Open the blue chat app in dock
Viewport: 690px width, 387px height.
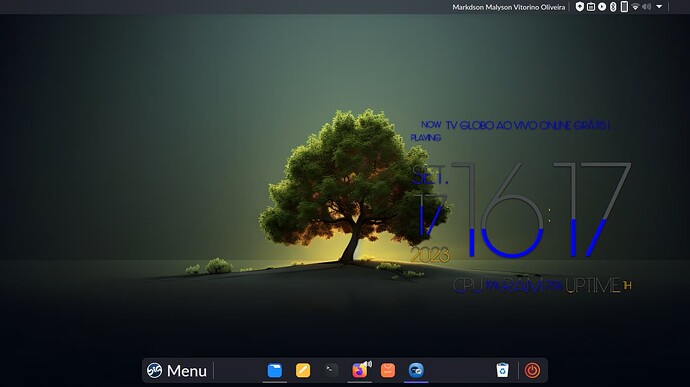(x=416, y=370)
